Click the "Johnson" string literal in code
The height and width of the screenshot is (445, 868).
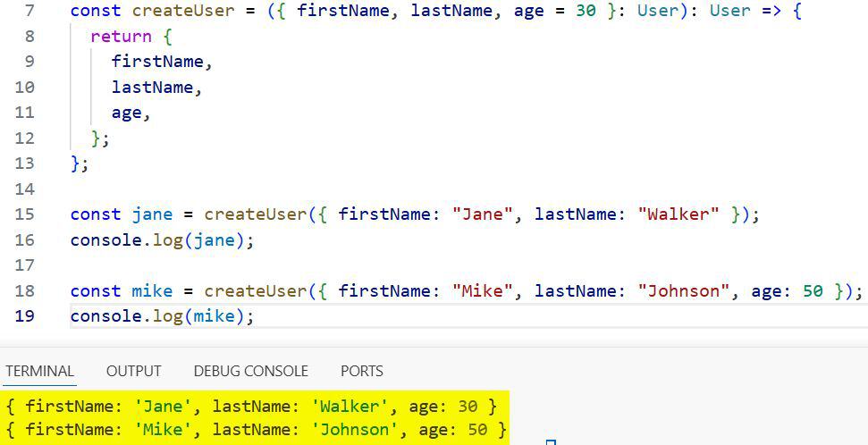tap(684, 290)
